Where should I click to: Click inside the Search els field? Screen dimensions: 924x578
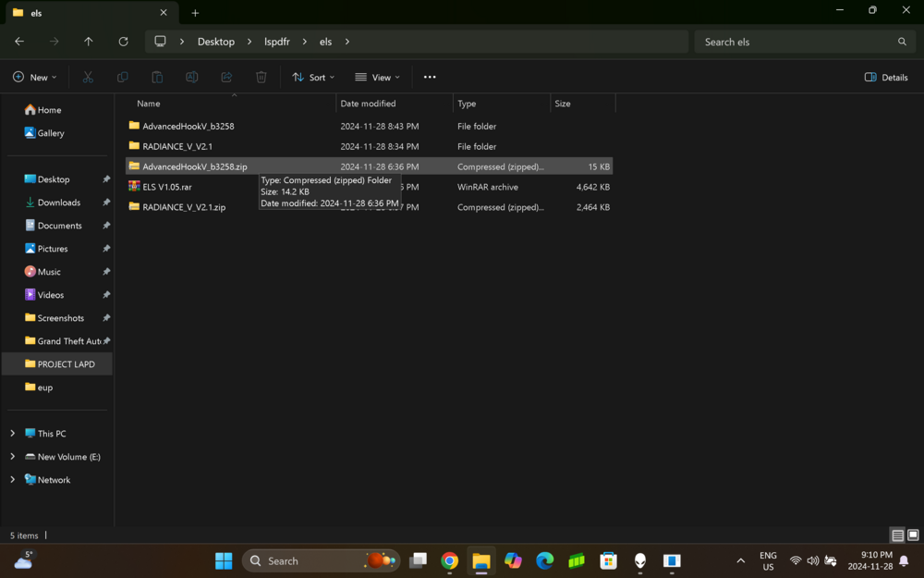click(804, 42)
